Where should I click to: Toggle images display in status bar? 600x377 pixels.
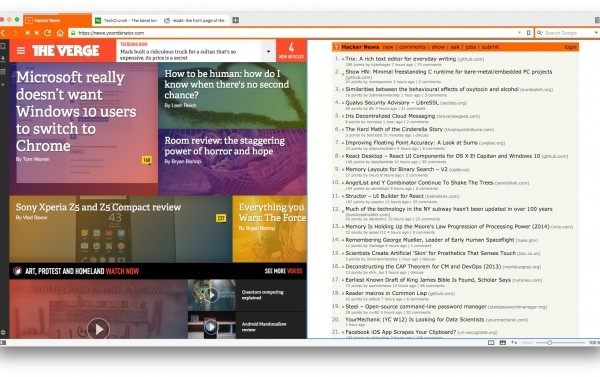pyautogui.click(x=503, y=343)
